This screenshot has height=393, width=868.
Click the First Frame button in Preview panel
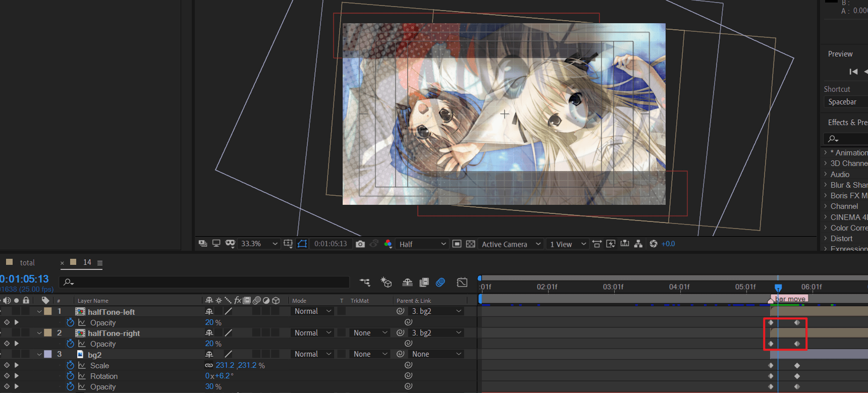pos(853,72)
